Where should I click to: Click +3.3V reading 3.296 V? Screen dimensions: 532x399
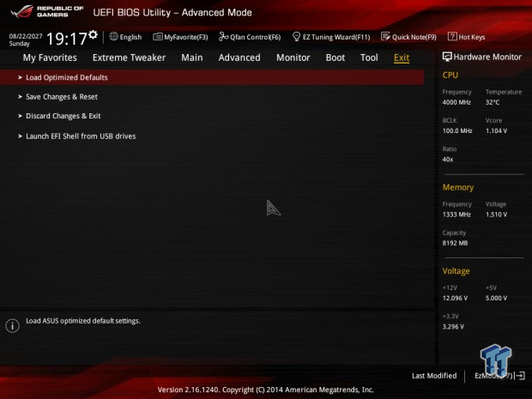tap(453, 327)
